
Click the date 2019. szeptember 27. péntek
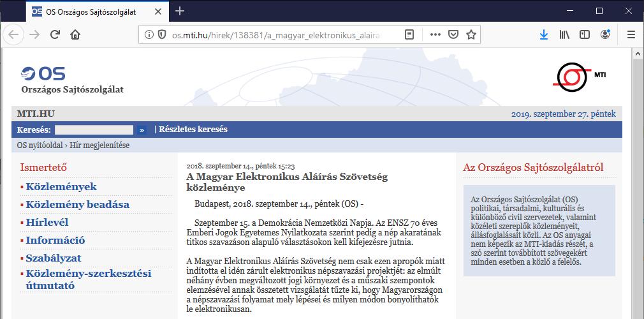[x=564, y=114]
